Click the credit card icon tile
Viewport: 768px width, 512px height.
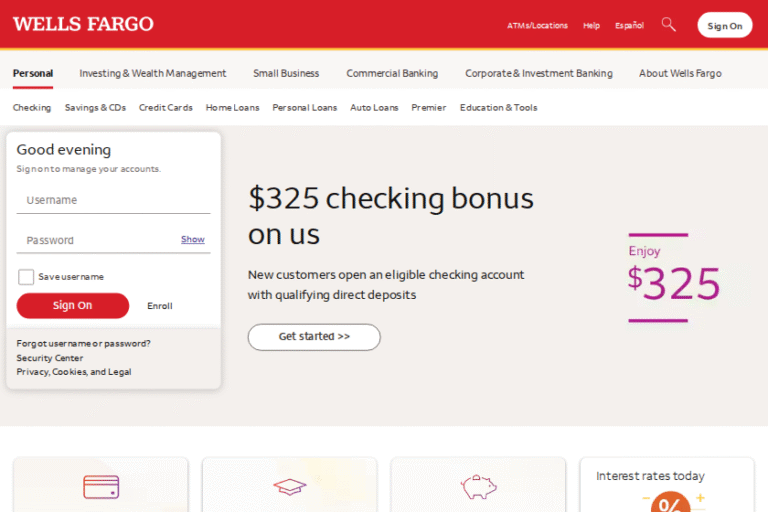[101, 487]
